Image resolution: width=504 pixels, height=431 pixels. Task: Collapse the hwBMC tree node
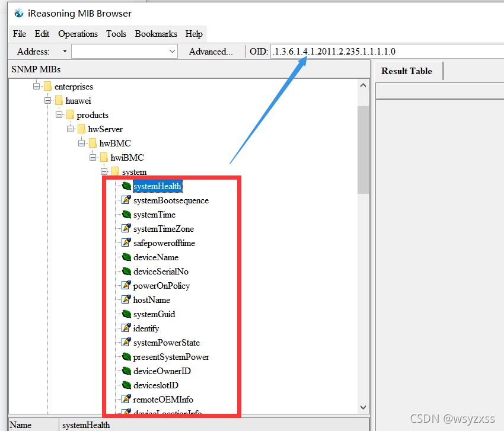pyautogui.click(x=81, y=143)
